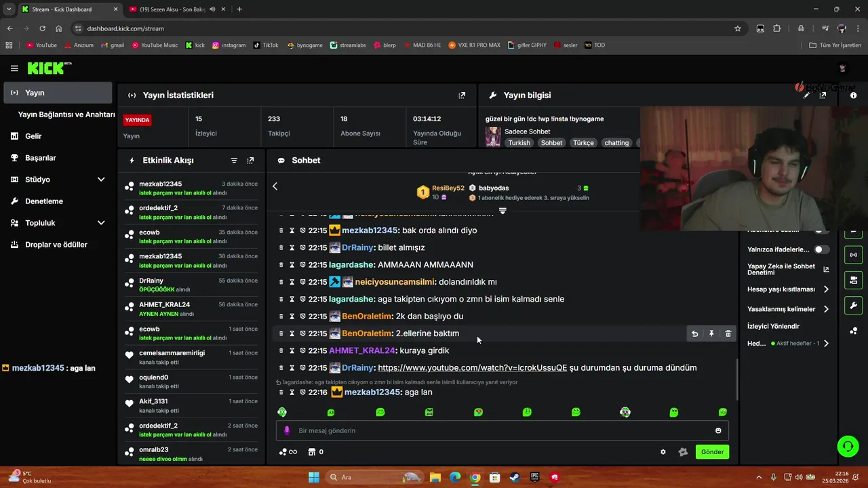Pin BenOraletim's '2.ellerine baktım' message

point(711,333)
